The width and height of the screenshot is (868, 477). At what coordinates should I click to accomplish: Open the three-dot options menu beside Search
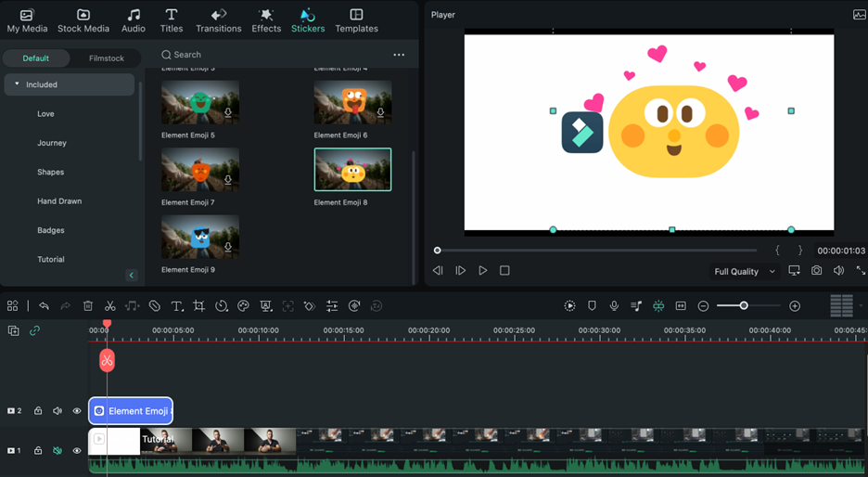(x=399, y=55)
